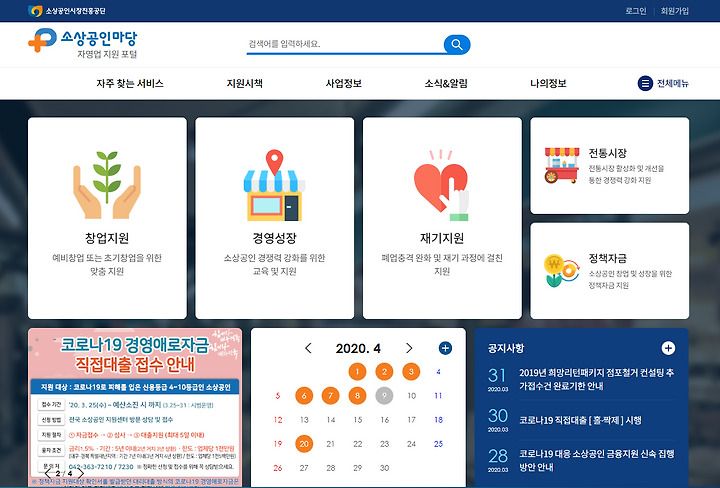The height and width of the screenshot is (488, 720).
Task: Show next banner slide arrow
Action: pos(80,473)
